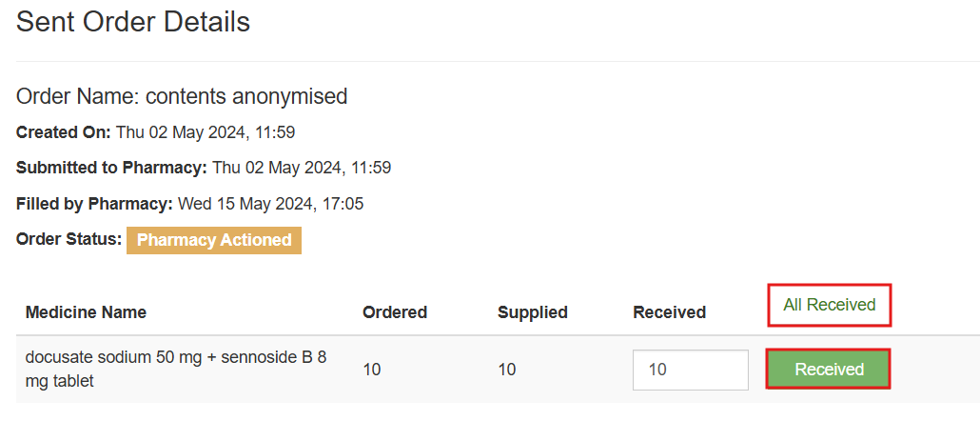Click the Pharmacy Actioned status badge
The image size is (980, 421).
(214, 240)
